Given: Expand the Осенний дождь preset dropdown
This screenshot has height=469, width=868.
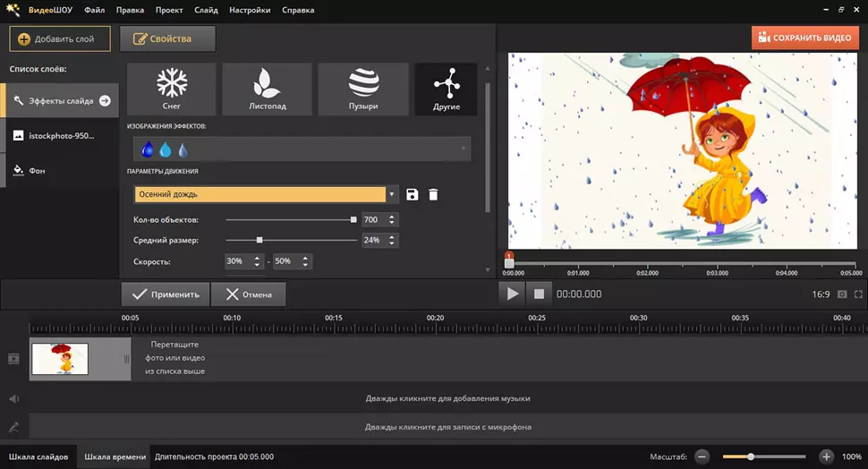Looking at the screenshot, I should coord(391,194).
